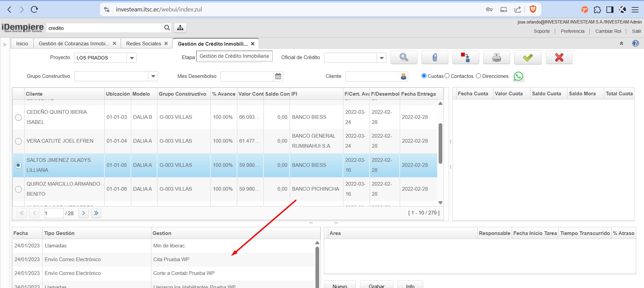Click the printer icon button
Image resolution: width=644 pixels, height=288 pixels.
[x=496, y=57]
